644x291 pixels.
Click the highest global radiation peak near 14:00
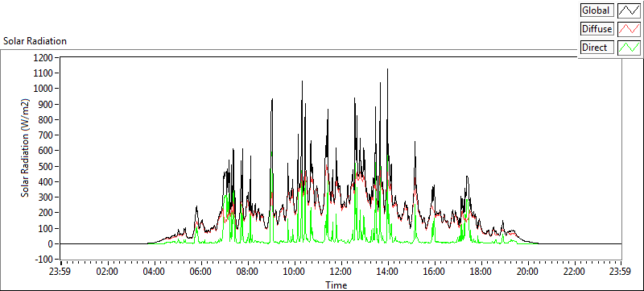(387, 69)
